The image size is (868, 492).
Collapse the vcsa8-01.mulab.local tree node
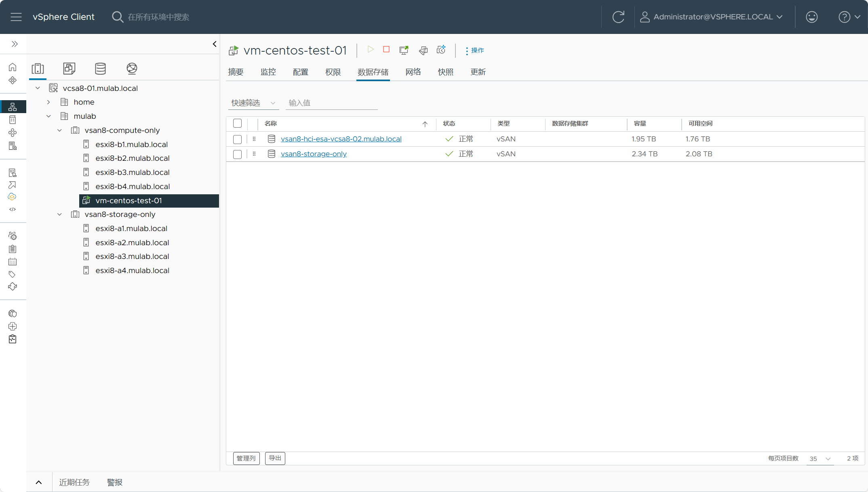point(38,88)
